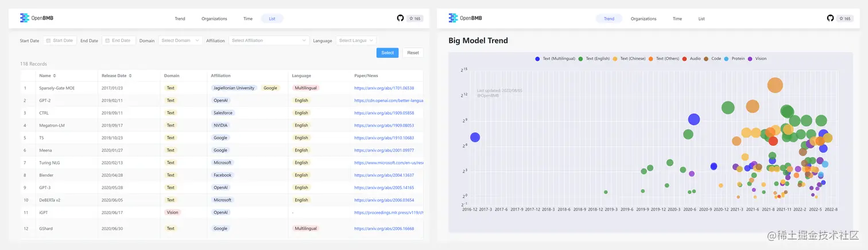Toggle the Text (Chinese) legend series
This screenshot has height=250, width=868.
click(629, 58)
